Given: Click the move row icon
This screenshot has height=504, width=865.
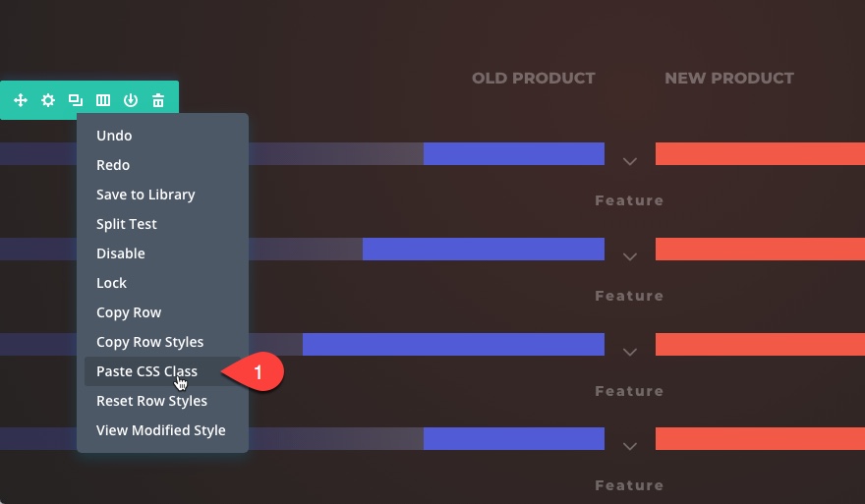Looking at the screenshot, I should pos(20,100).
